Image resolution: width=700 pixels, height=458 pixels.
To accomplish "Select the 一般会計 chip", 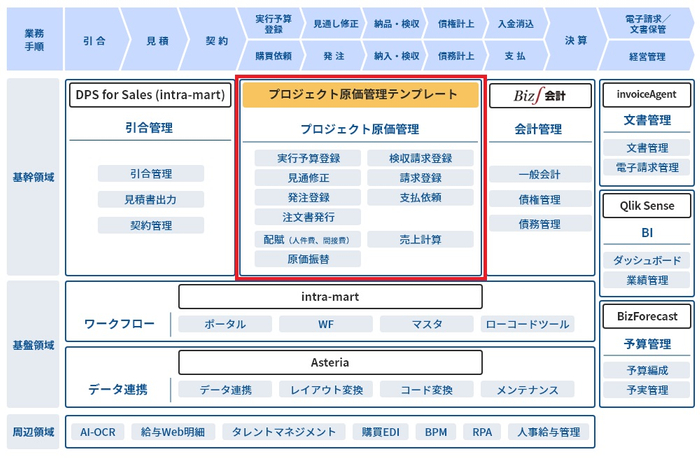I will coord(540,174).
